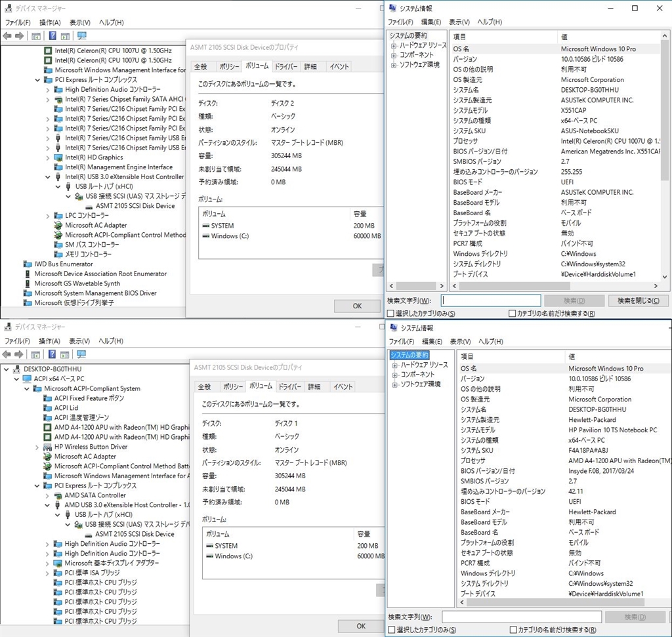Select the ACPI Lid device entry
Image resolution: width=672 pixels, height=637 pixels.
click(x=66, y=408)
